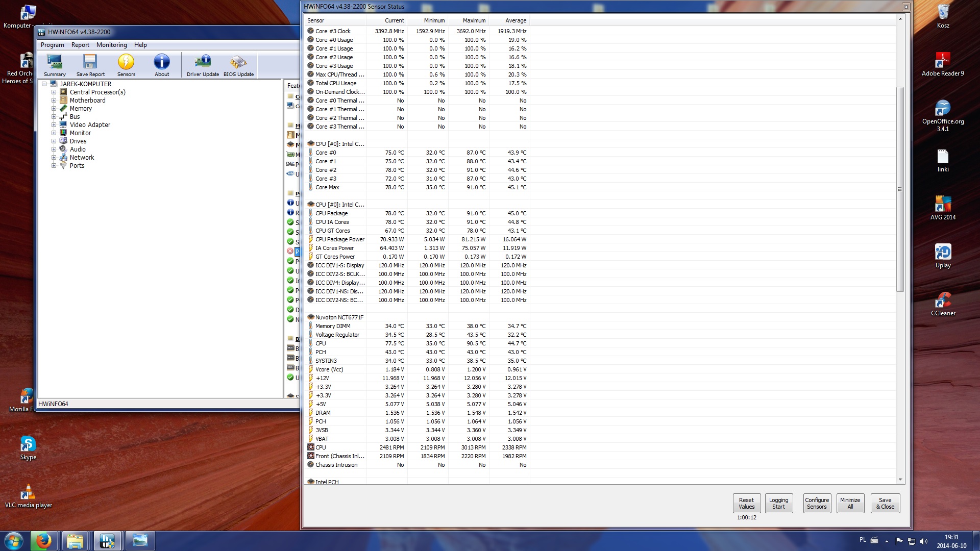This screenshot has width=980, height=551.
Task: Expand the Central Processor(s) tree node
Action: 54,92
